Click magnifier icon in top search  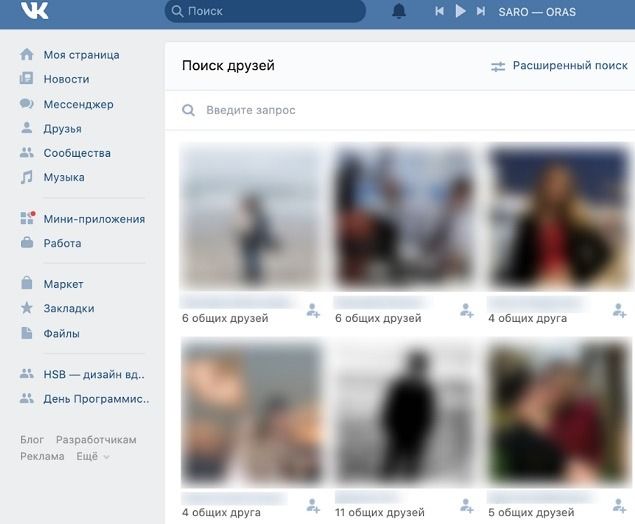(x=177, y=11)
